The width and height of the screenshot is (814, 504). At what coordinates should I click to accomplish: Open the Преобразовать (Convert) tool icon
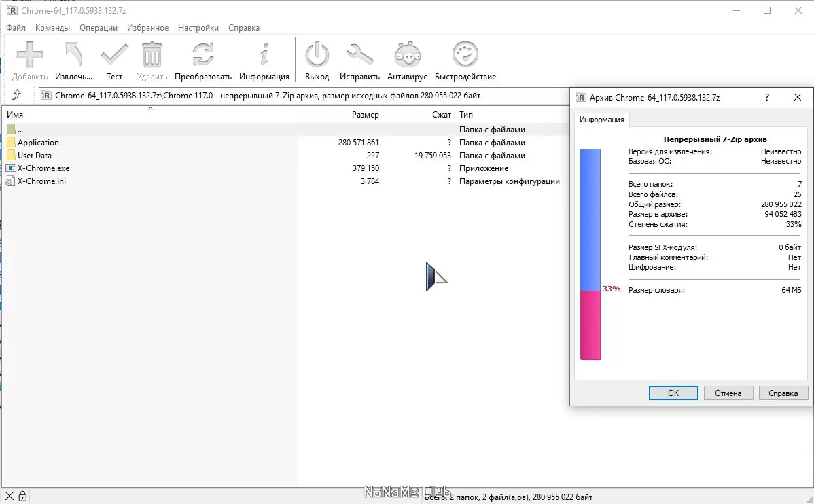[x=203, y=54]
